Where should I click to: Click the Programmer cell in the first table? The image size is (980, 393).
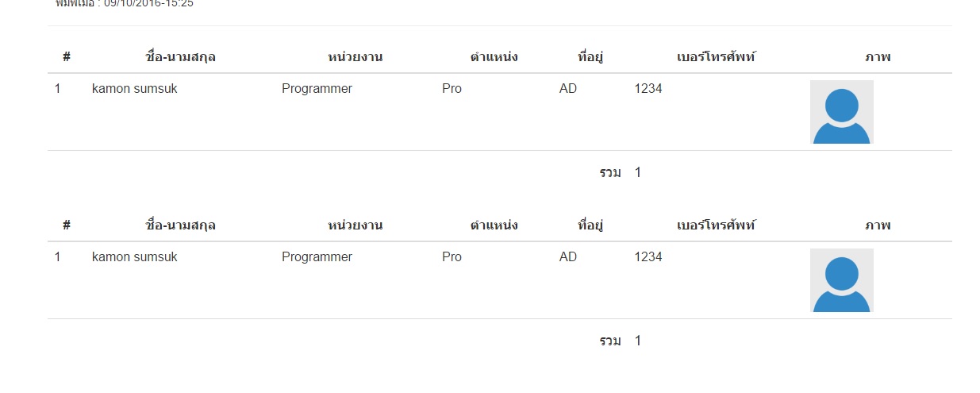pyautogui.click(x=317, y=89)
